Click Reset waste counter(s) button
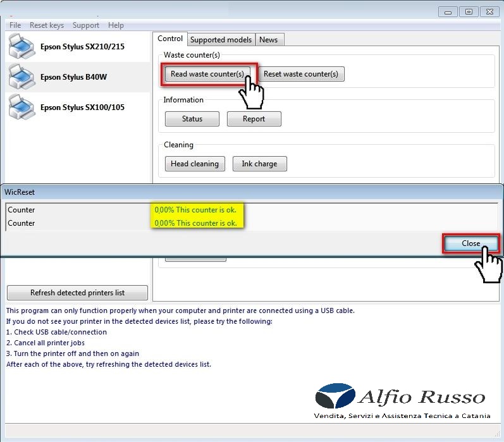504x442 pixels. [301, 74]
